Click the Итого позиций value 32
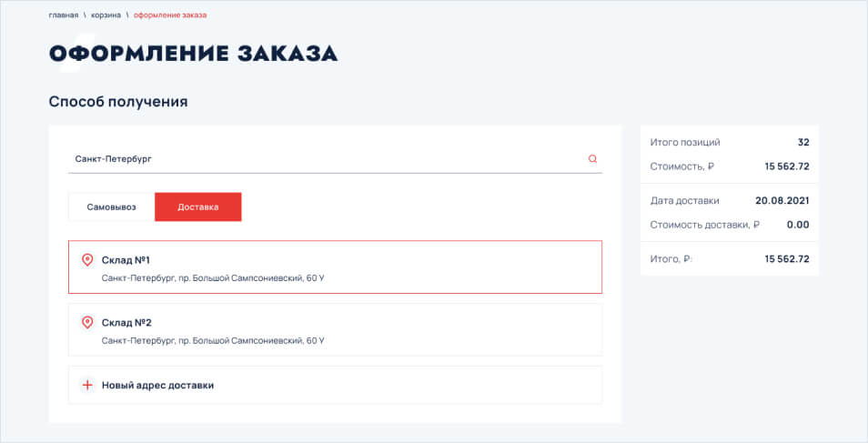Image resolution: width=868 pixels, height=443 pixels. click(802, 143)
